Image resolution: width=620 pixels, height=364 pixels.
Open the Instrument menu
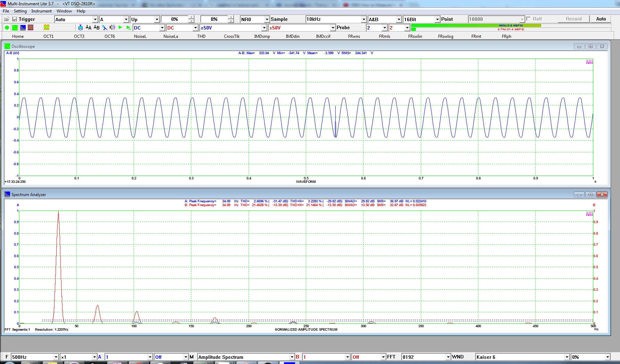pyautogui.click(x=41, y=11)
